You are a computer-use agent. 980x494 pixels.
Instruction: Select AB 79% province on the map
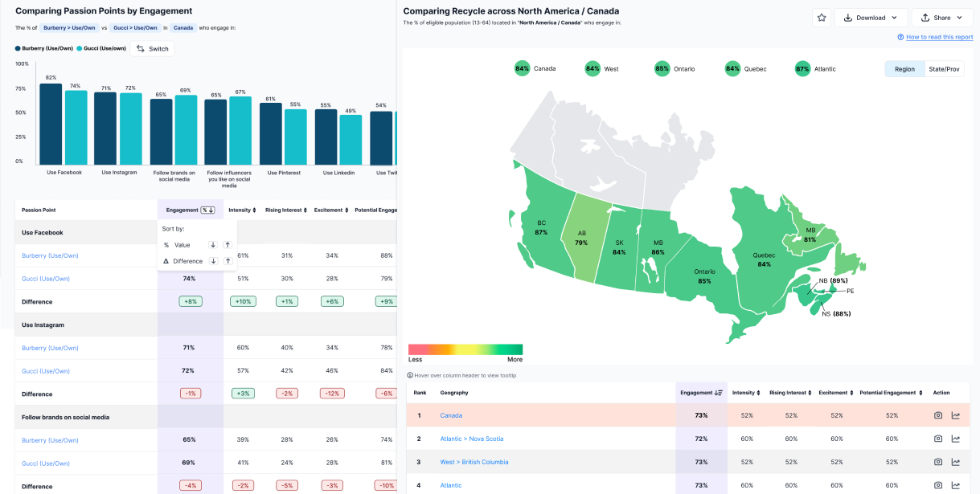(581, 238)
